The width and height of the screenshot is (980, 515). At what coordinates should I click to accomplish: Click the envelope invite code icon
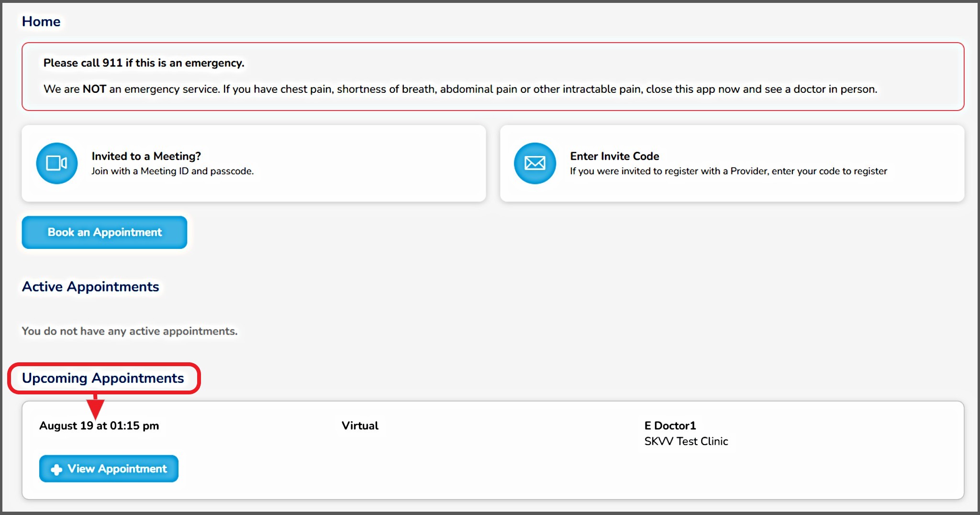535,163
